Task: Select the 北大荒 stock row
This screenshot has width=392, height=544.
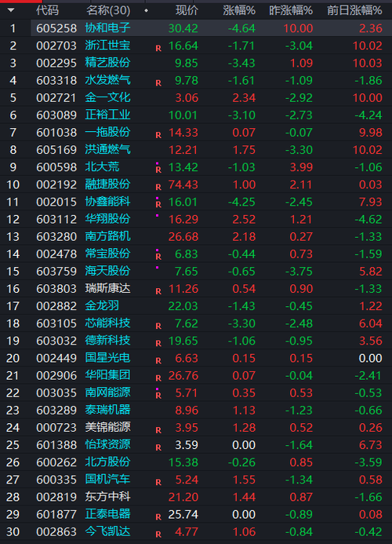Action: pos(196,167)
